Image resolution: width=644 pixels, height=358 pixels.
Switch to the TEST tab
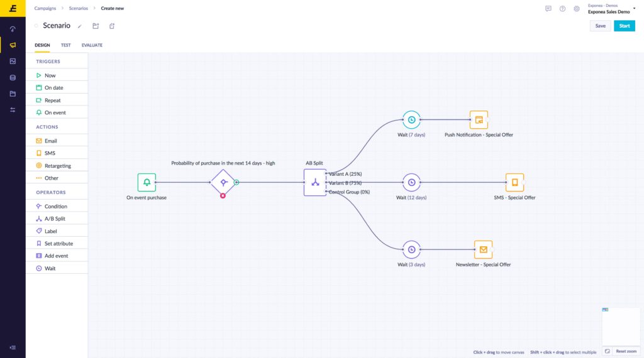[x=65, y=45]
